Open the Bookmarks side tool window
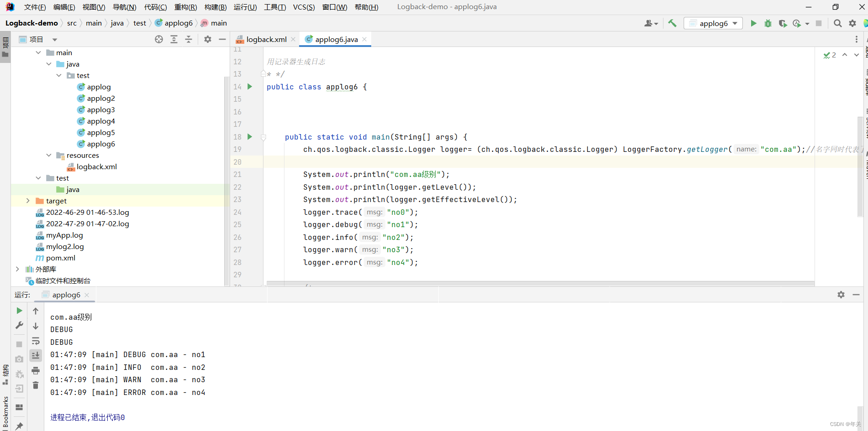 (5, 412)
